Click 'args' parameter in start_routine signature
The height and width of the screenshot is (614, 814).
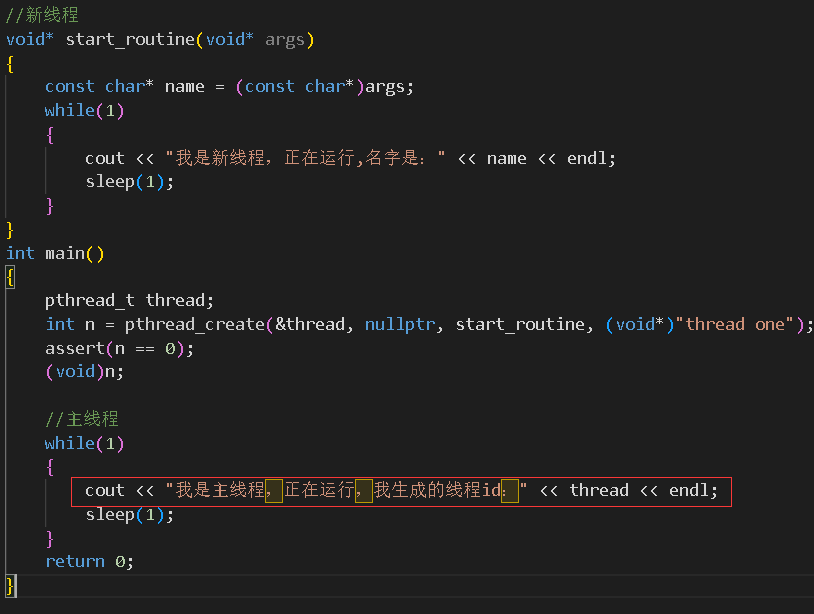pos(284,40)
